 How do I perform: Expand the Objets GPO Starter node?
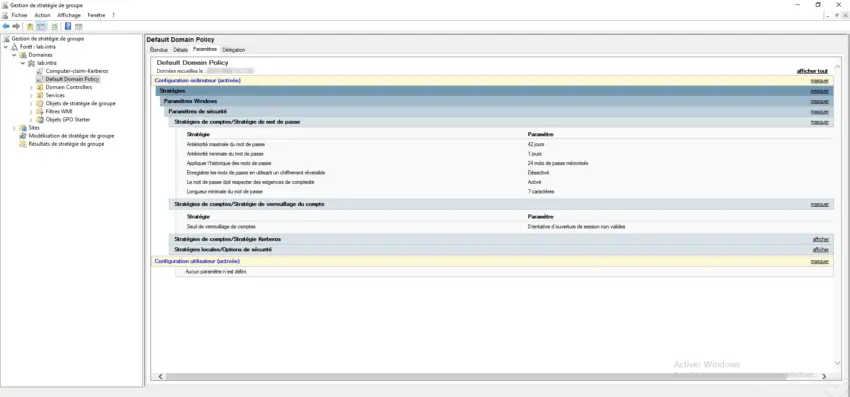31,119
